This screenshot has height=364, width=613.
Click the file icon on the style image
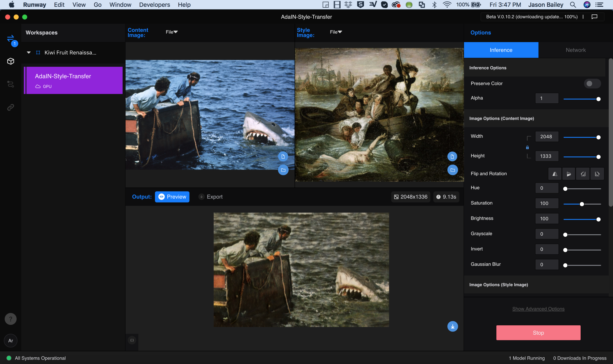[452, 157]
